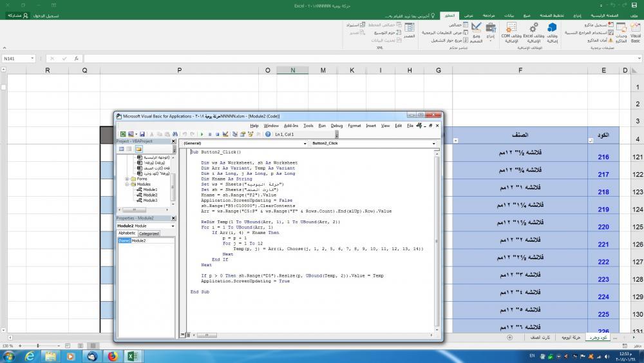Click Properties button in controls ribbon group
This screenshot has width=644, height=363.
[x=459, y=25]
